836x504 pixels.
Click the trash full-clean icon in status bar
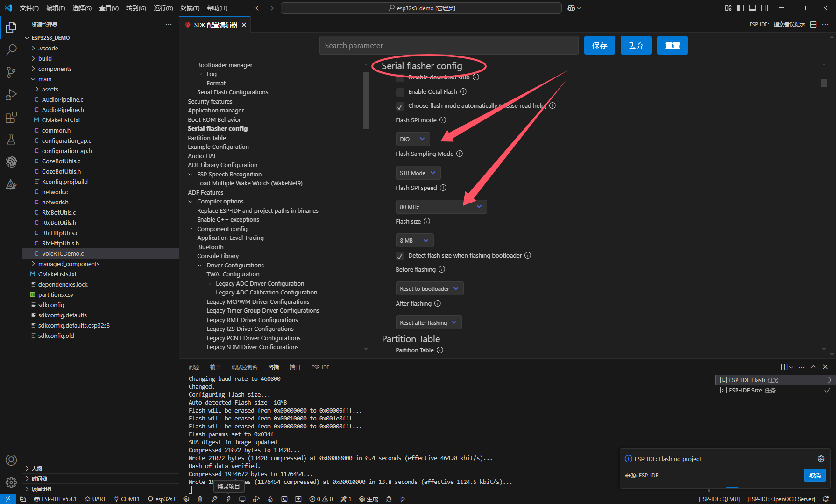point(200,499)
